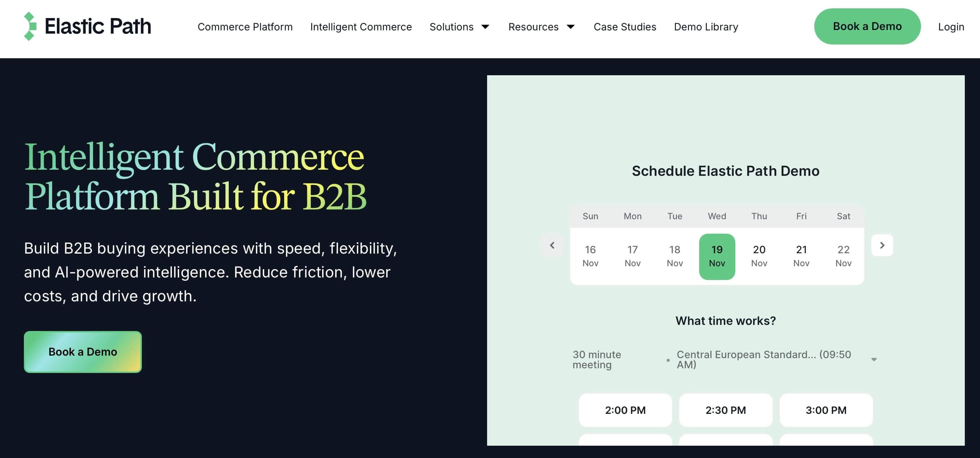Go to previous week in calendar
The image size is (980, 458).
tap(552, 245)
